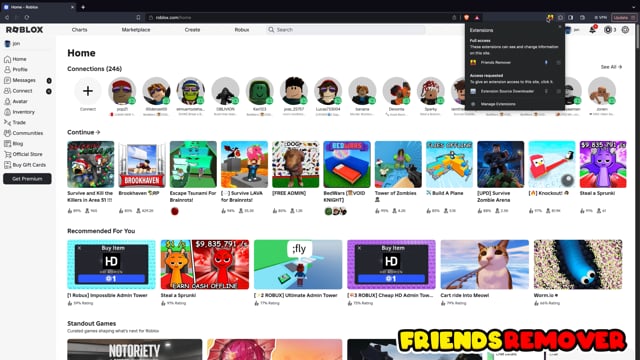Open Trade from the sidebar
The width and height of the screenshot is (640, 360).
click(x=16, y=122)
